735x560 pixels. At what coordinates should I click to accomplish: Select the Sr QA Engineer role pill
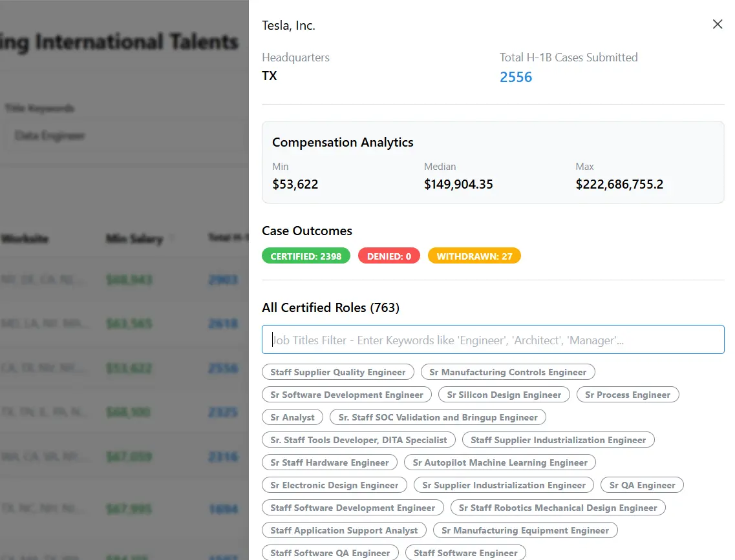pos(642,484)
